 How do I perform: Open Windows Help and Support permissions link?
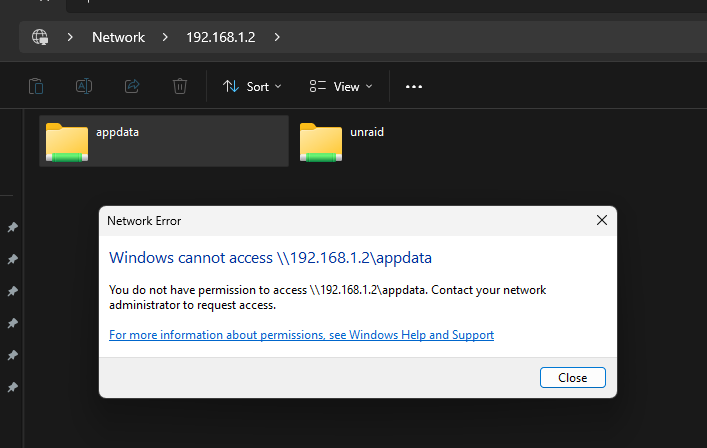pyautogui.click(x=301, y=335)
